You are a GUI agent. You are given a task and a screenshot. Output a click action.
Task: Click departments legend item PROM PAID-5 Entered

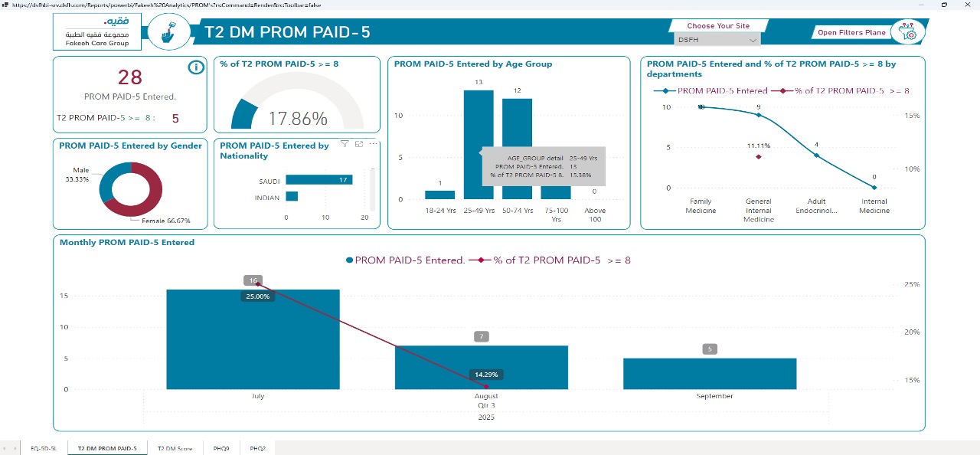pyautogui.click(x=710, y=90)
